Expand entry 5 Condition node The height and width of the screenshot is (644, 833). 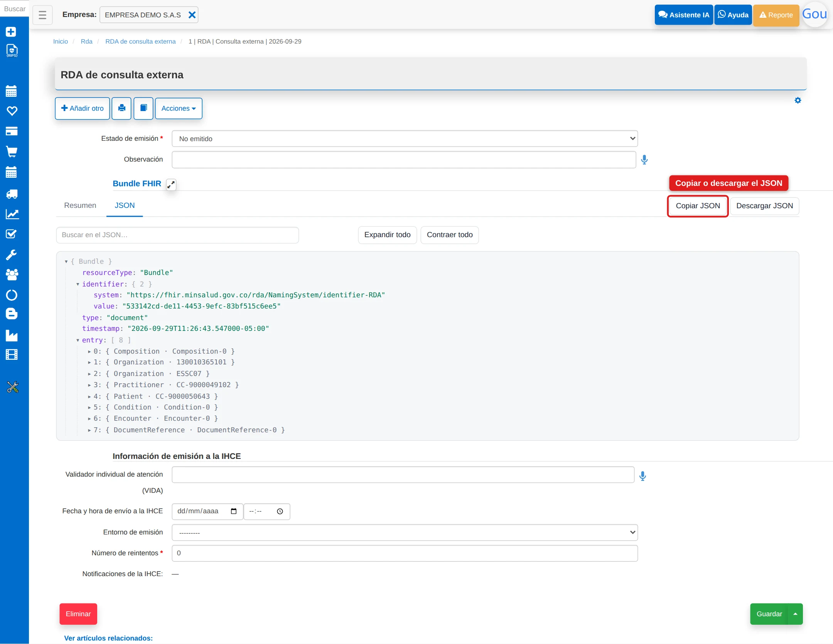pos(89,407)
